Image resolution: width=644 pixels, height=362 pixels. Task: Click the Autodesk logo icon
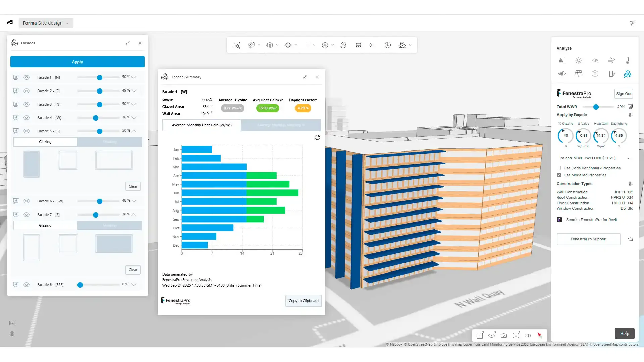(x=10, y=23)
